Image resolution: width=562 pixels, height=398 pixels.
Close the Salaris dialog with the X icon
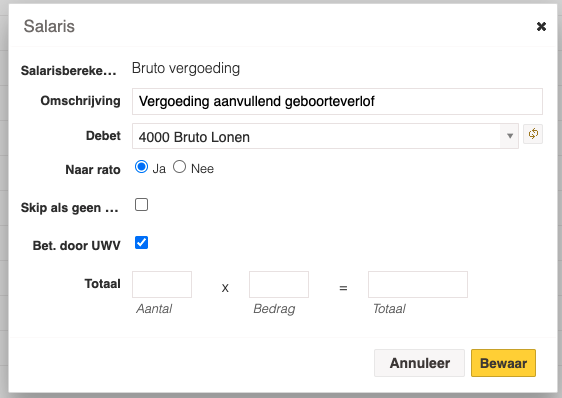tap(541, 27)
